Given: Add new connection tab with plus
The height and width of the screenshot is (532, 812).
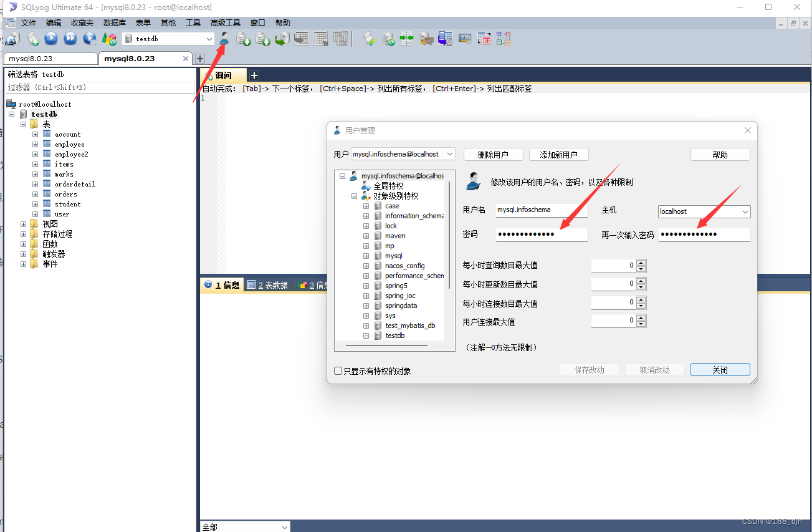Looking at the screenshot, I should click(200, 59).
